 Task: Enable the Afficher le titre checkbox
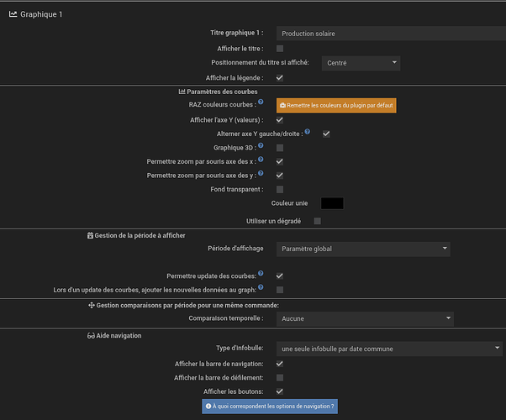pyautogui.click(x=280, y=49)
